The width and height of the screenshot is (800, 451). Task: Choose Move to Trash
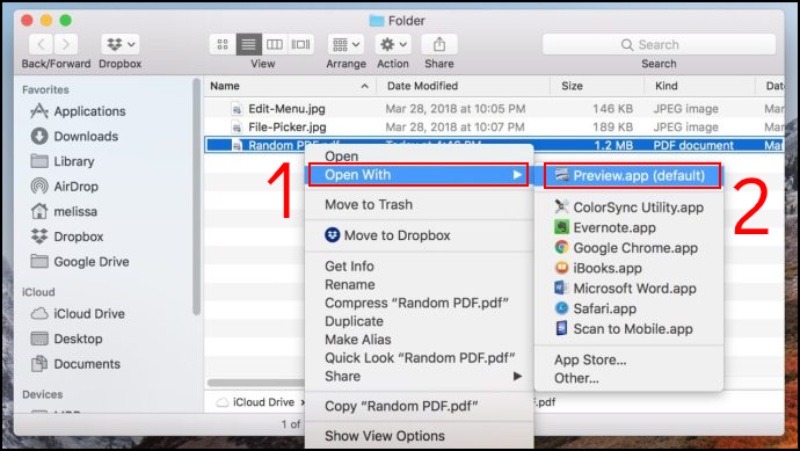(x=419, y=205)
